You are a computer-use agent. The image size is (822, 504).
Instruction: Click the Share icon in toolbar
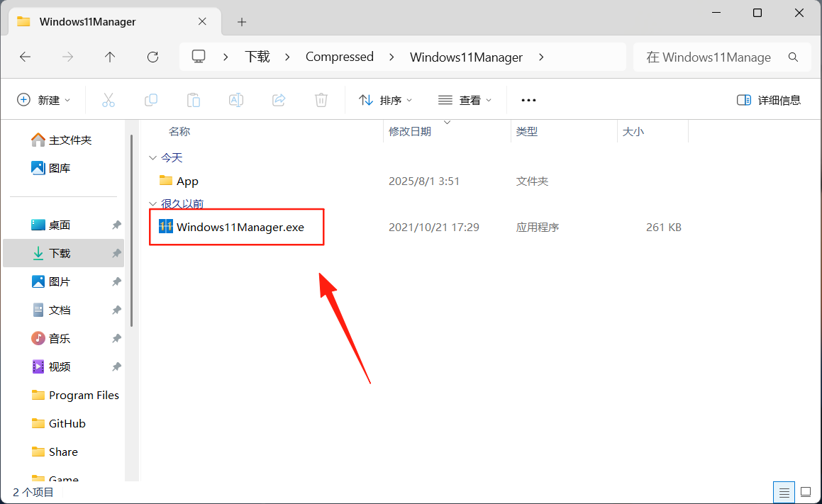click(x=279, y=100)
